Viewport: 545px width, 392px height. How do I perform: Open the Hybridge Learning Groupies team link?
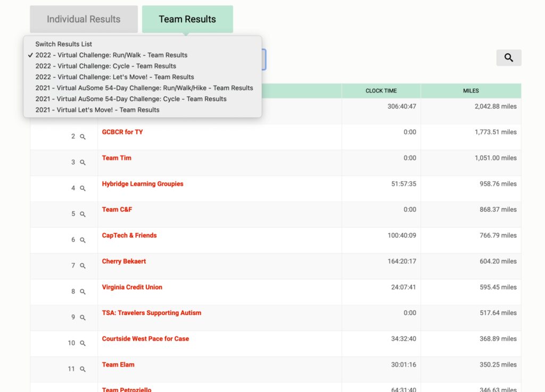(x=143, y=184)
